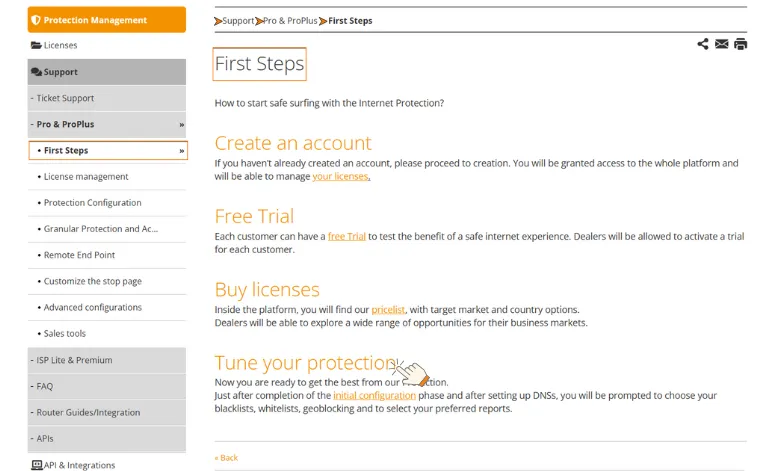
Task: Click the email envelope icon
Action: (721, 44)
